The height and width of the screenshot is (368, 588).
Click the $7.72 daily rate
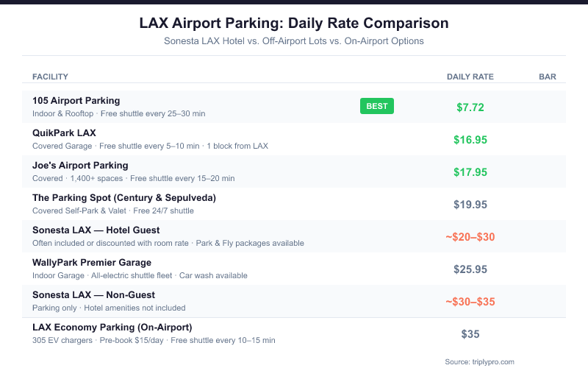470,107
